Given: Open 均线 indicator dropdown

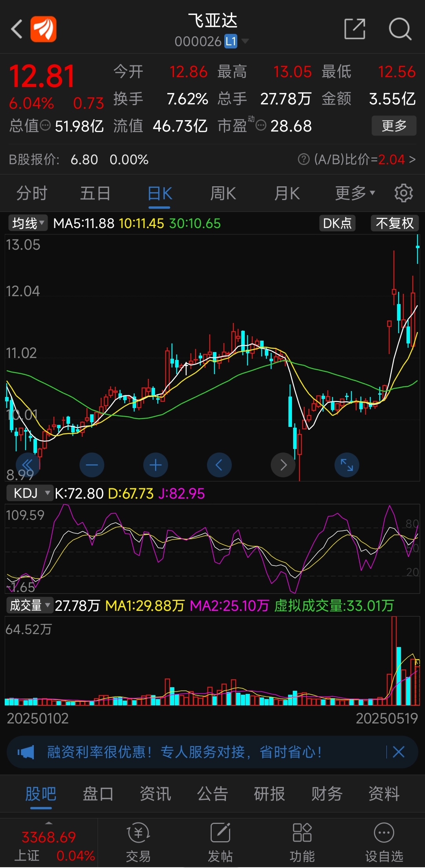Looking at the screenshot, I should coord(28,223).
